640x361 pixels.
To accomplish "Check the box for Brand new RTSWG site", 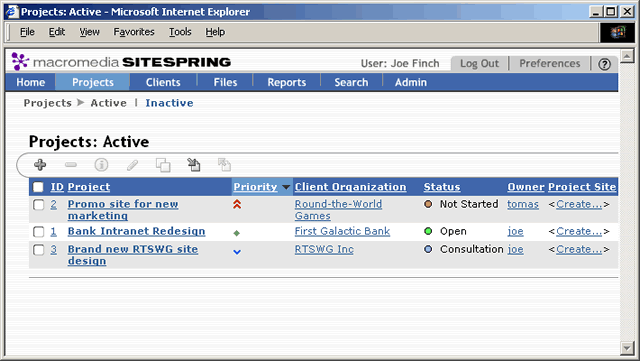I will pos(38,250).
